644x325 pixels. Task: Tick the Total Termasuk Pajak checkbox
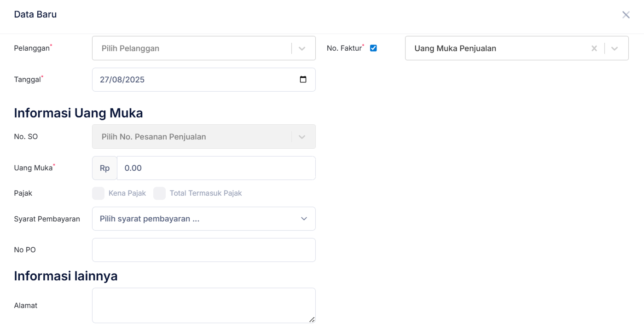point(159,193)
